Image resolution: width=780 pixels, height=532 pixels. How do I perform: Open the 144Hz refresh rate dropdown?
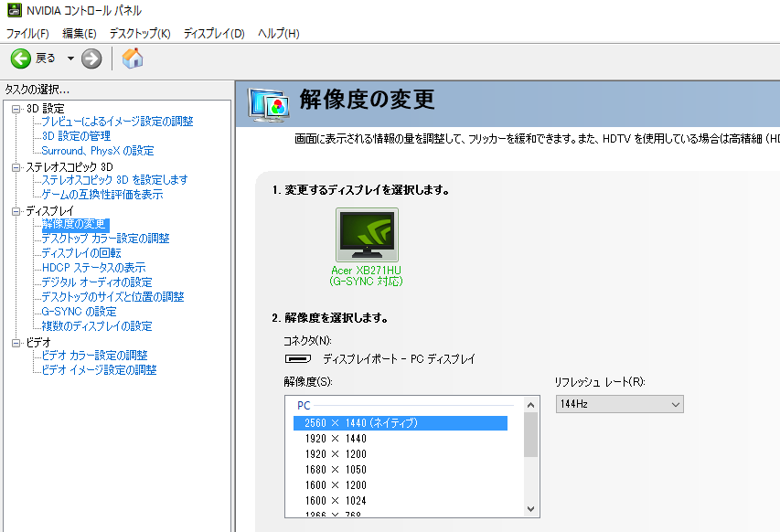coord(619,404)
